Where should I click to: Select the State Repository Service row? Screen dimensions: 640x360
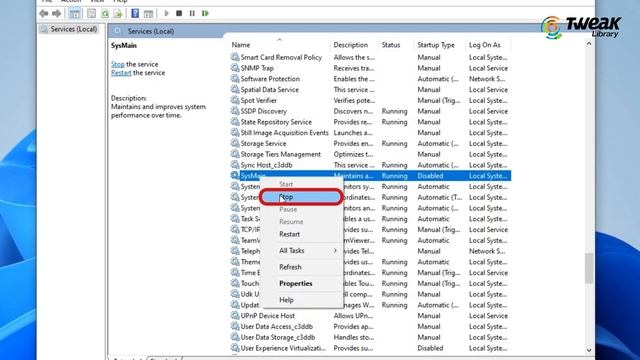tap(370, 122)
